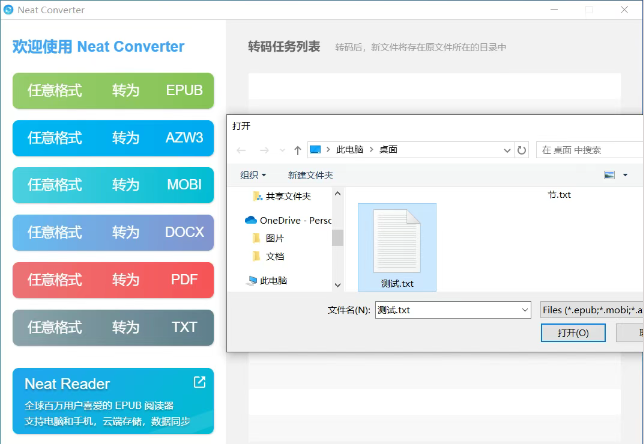Open recent locations dropdown arrow
The image size is (644, 444).
click(282, 150)
